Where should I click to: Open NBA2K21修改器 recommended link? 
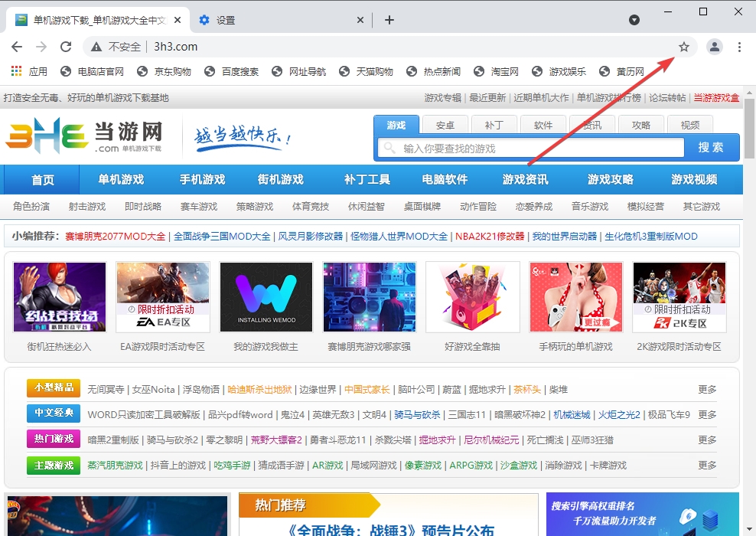pyautogui.click(x=490, y=237)
